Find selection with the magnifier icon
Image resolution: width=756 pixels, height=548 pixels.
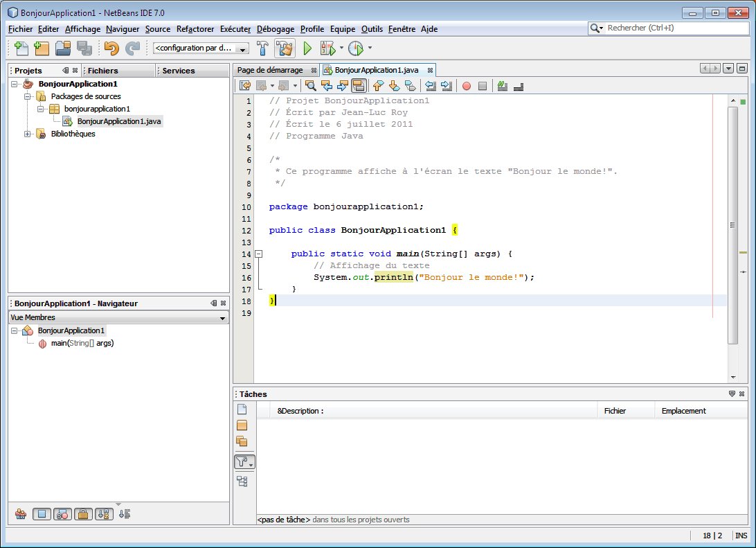click(x=310, y=86)
